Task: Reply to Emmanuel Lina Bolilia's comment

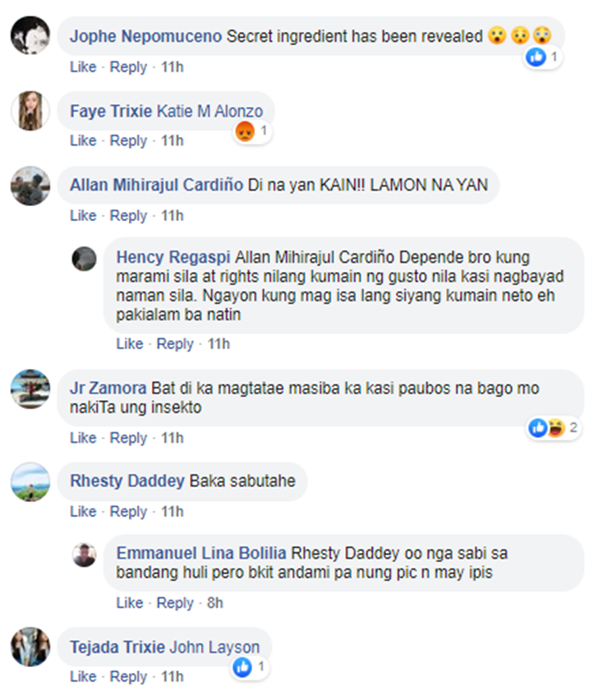Action: [175, 603]
